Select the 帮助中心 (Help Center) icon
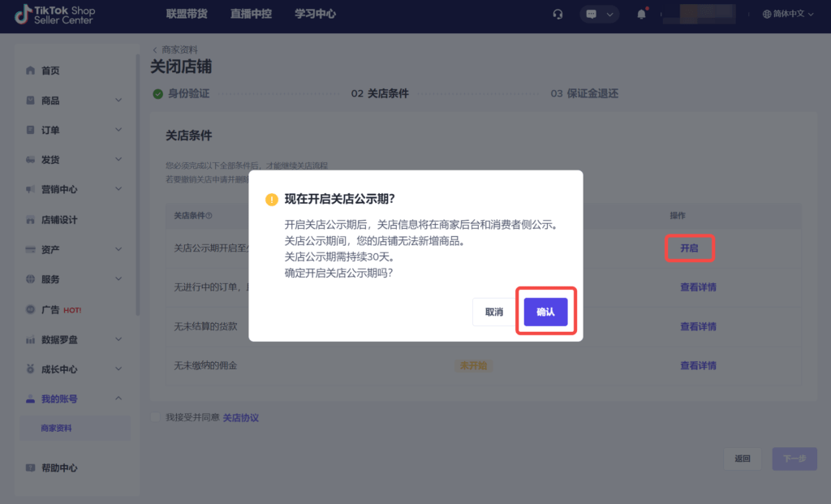 point(30,467)
